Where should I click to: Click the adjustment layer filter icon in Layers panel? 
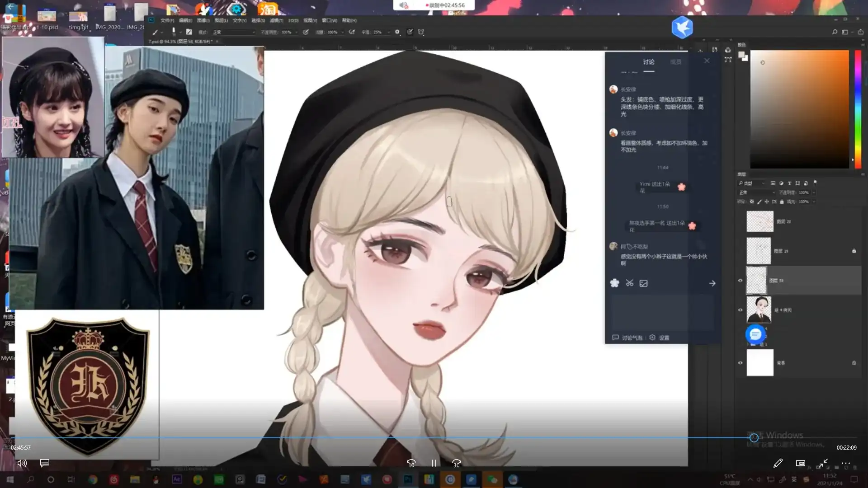point(781,183)
